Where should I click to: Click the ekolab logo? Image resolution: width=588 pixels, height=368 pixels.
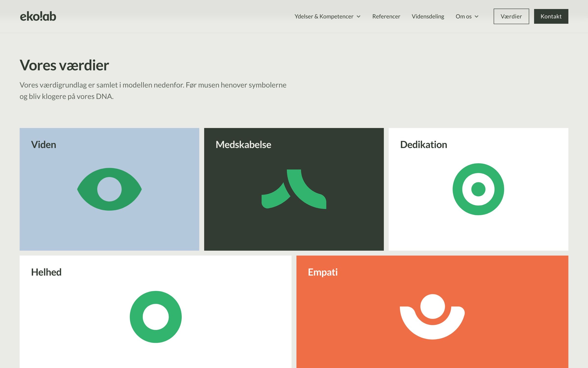(38, 16)
